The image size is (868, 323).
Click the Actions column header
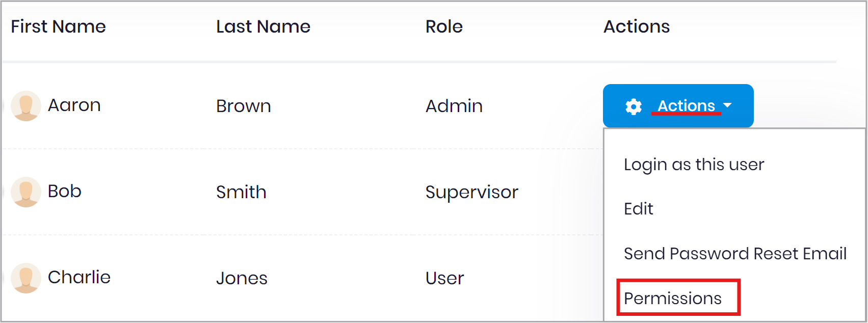(637, 26)
